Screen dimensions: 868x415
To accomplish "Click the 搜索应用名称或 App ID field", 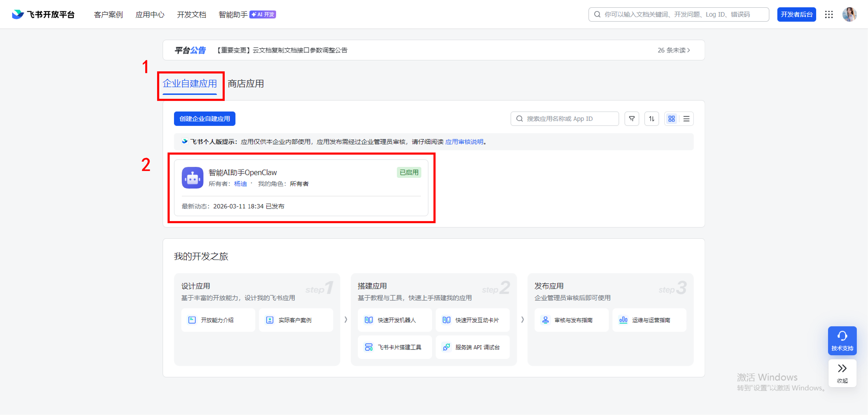I will pos(565,119).
